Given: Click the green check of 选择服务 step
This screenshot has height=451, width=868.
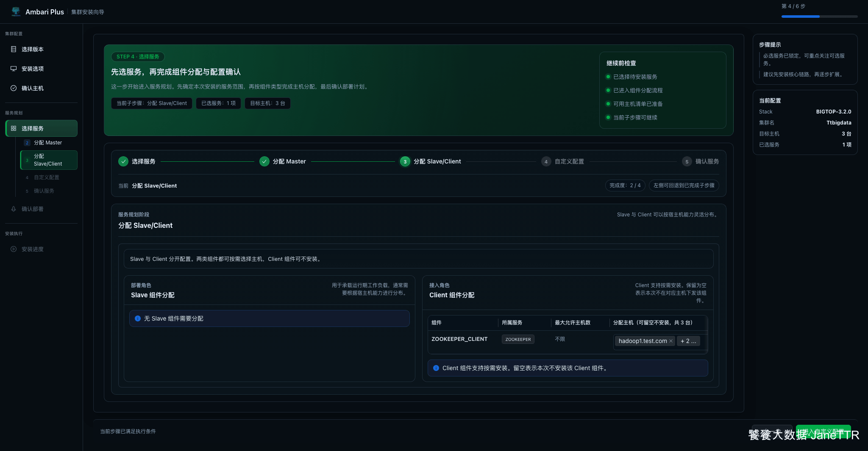Looking at the screenshot, I should click(x=123, y=161).
